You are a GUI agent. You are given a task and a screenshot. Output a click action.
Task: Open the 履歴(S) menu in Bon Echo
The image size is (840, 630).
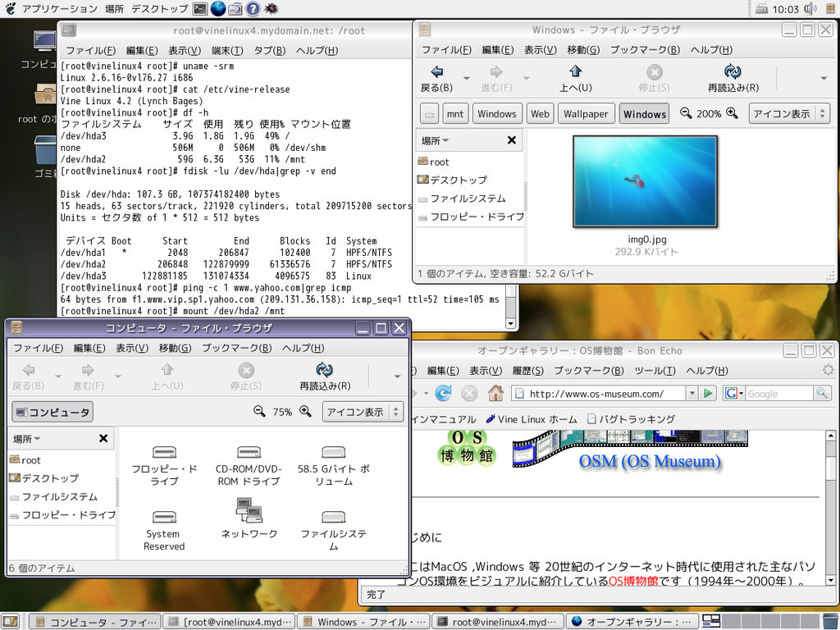(527, 371)
